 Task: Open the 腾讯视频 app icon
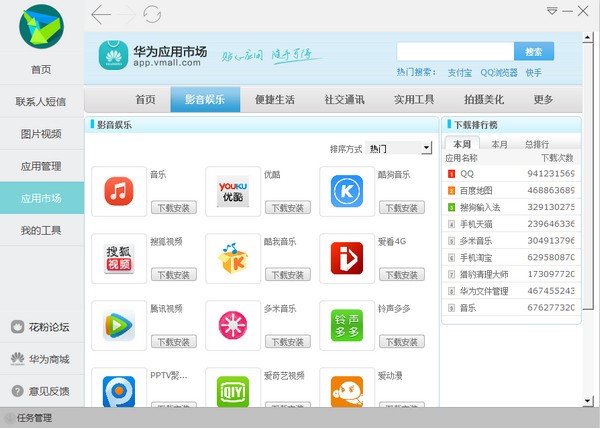coord(119,325)
